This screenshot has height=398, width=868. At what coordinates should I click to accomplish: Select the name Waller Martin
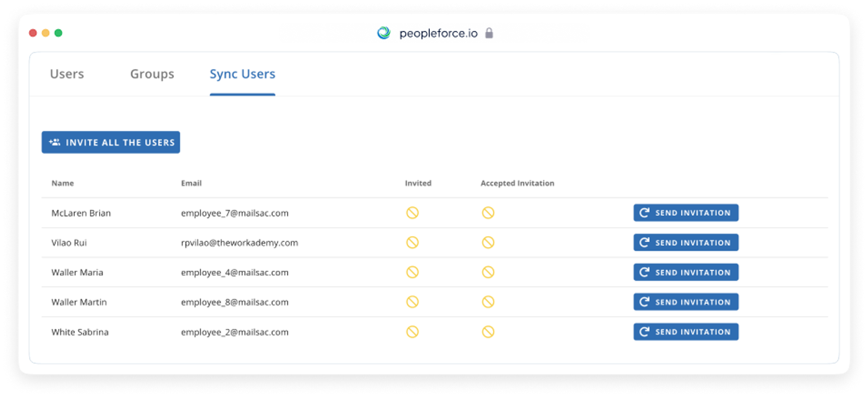(x=79, y=302)
